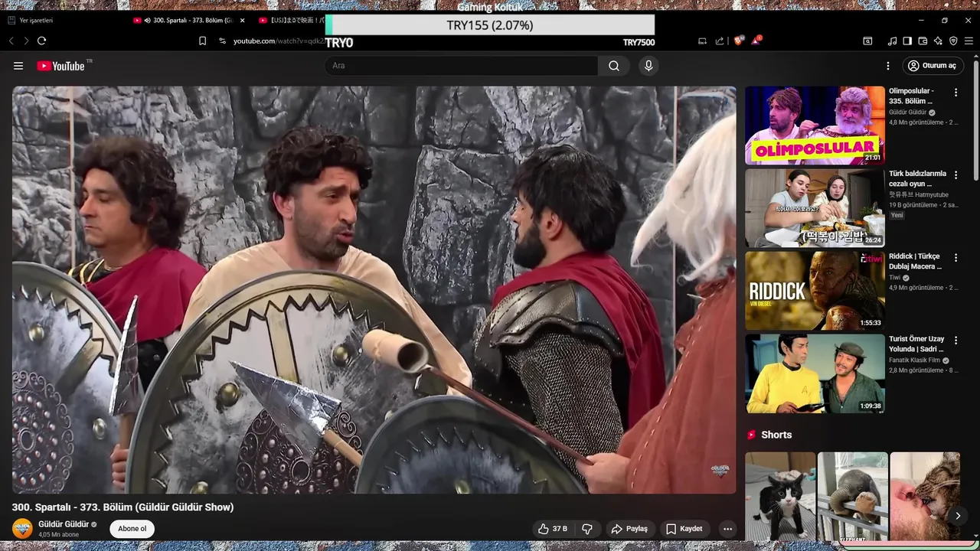Go forward using browser forward arrow
This screenshot has height=551, width=980.
[x=26, y=41]
